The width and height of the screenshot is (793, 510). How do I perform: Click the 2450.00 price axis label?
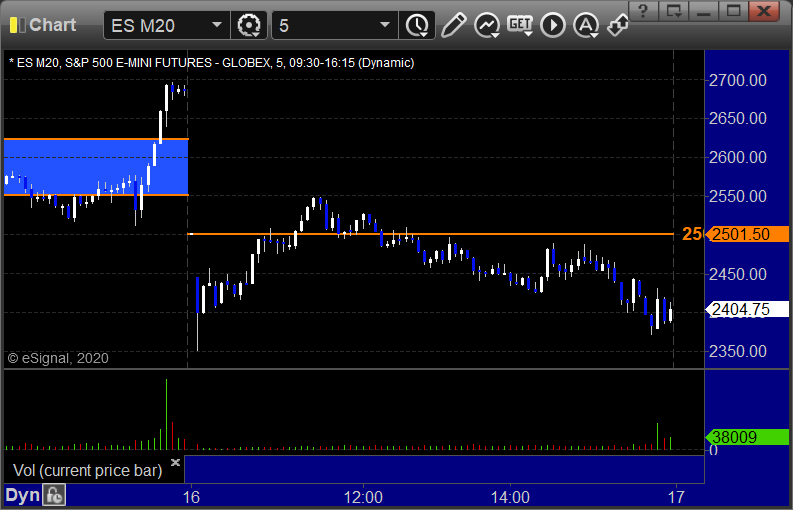coord(737,274)
